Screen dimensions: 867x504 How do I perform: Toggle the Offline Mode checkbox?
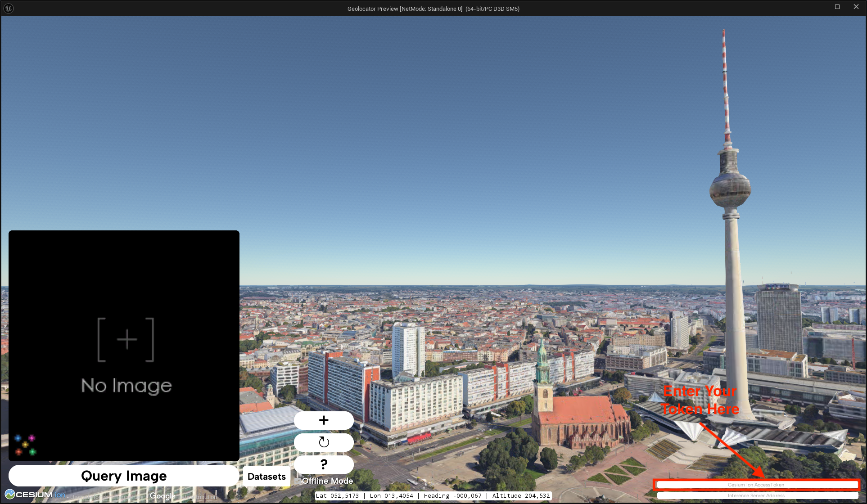298,481
